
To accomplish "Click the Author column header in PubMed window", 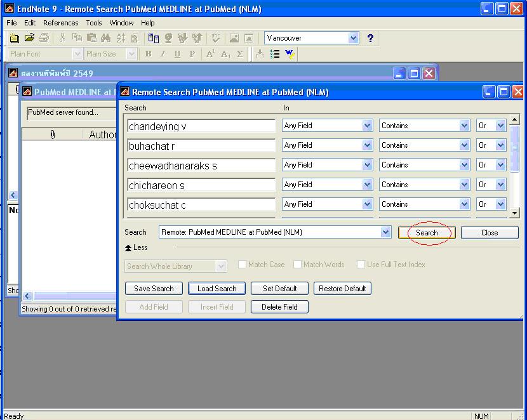I will 100,135.
